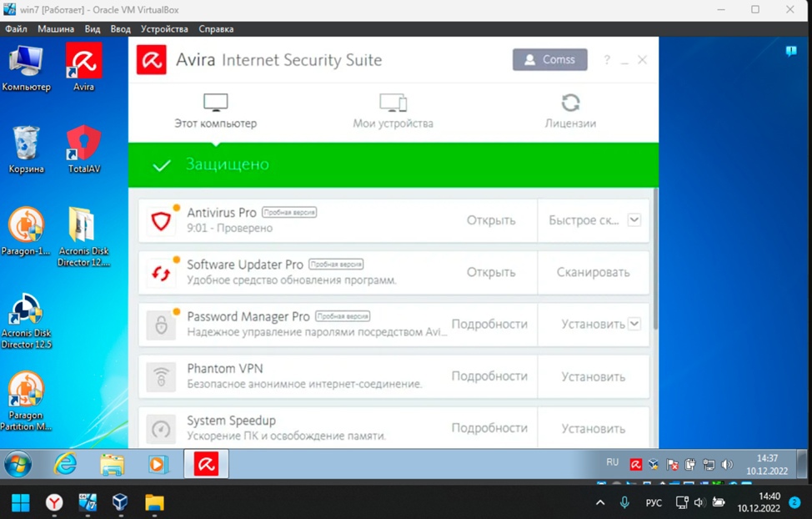Click the System Speedup gauge icon
The width and height of the screenshot is (812, 519).
(x=161, y=428)
